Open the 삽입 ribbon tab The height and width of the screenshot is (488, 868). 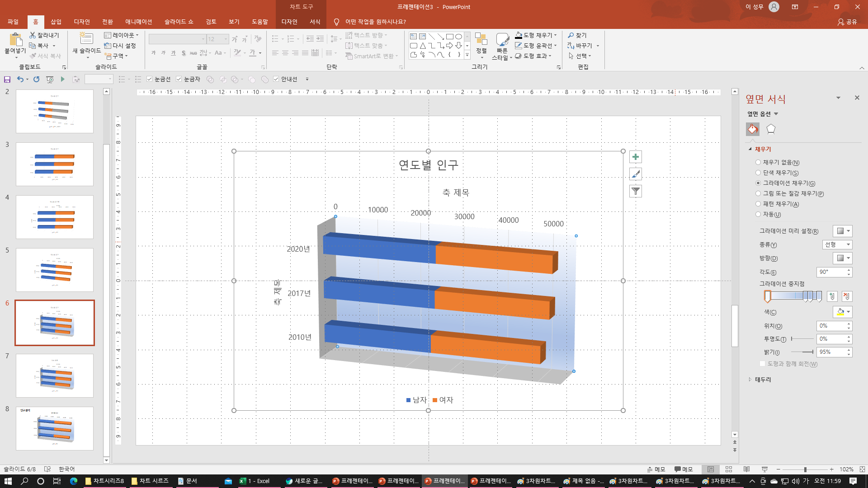click(x=56, y=22)
